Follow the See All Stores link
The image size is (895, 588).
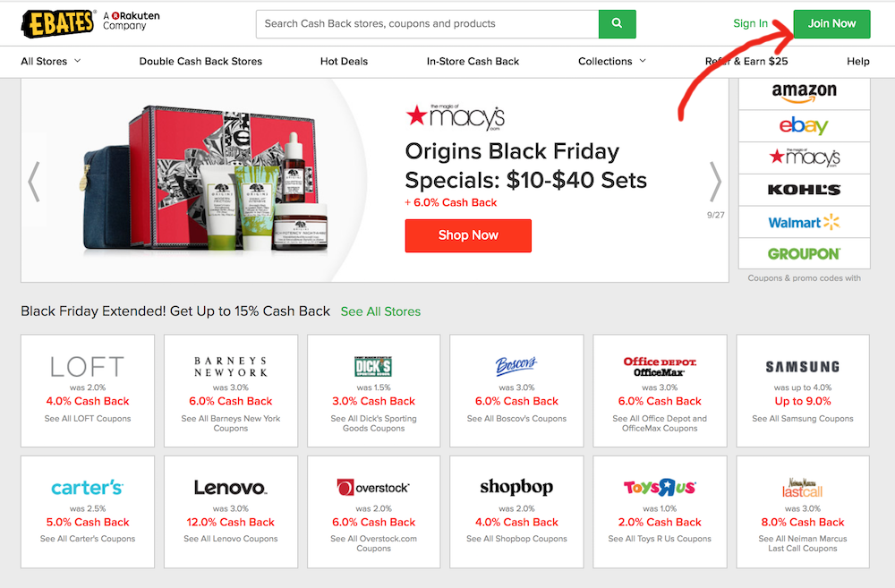(x=380, y=311)
